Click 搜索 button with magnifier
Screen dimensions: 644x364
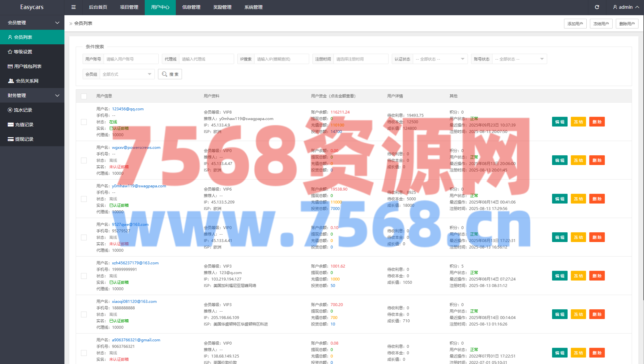pos(170,74)
